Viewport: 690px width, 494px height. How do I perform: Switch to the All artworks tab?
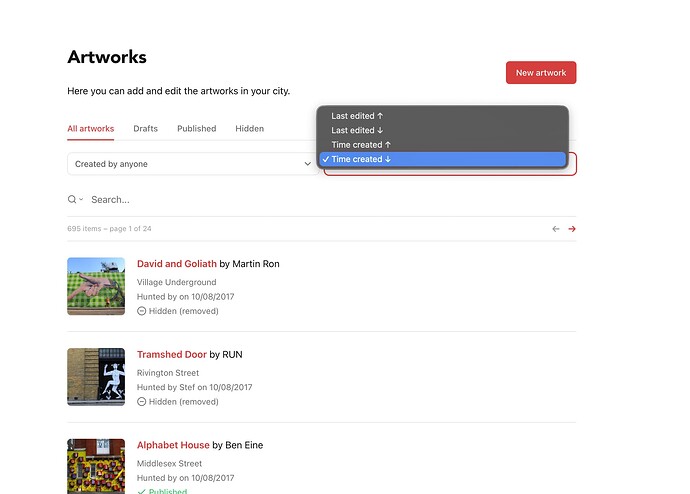(90, 129)
